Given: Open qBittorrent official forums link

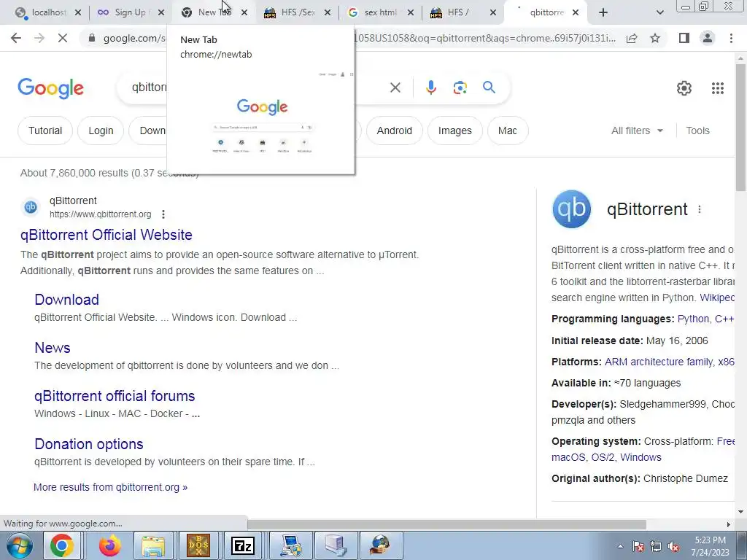Looking at the screenshot, I should pyautogui.click(x=115, y=396).
